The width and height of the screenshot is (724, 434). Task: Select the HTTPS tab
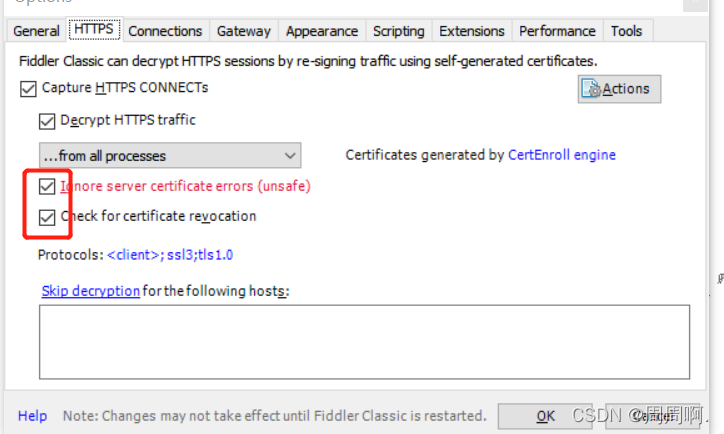[93, 30]
